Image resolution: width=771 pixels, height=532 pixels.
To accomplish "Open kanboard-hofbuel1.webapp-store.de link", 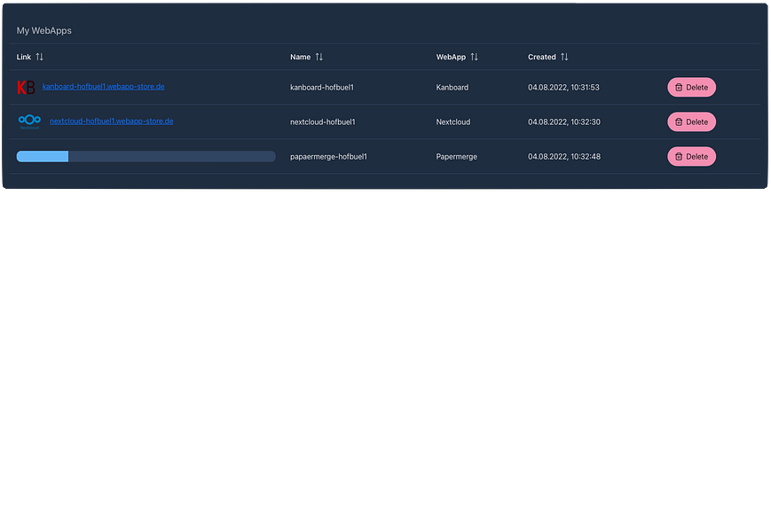I will click(x=103, y=87).
